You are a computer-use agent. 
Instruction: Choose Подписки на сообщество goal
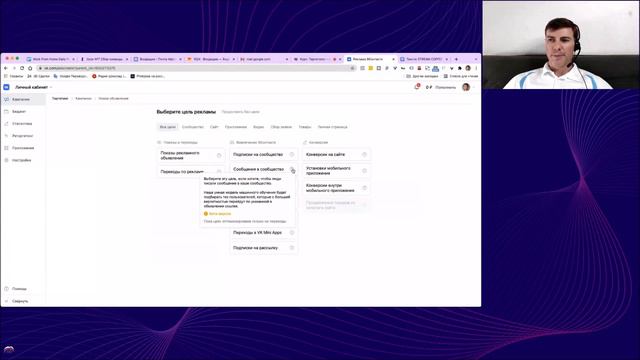click(x=264, y=154)
